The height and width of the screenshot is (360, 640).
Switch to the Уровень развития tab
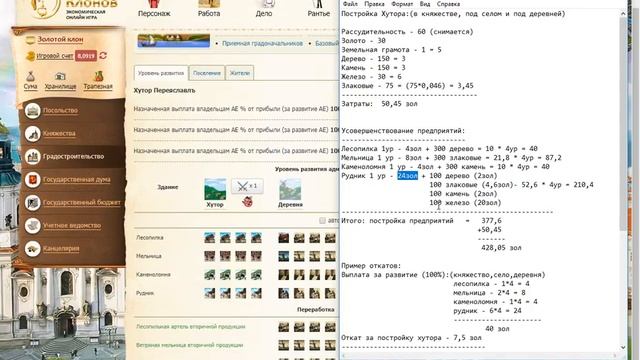pyautogui.click(x=161, y=73)
